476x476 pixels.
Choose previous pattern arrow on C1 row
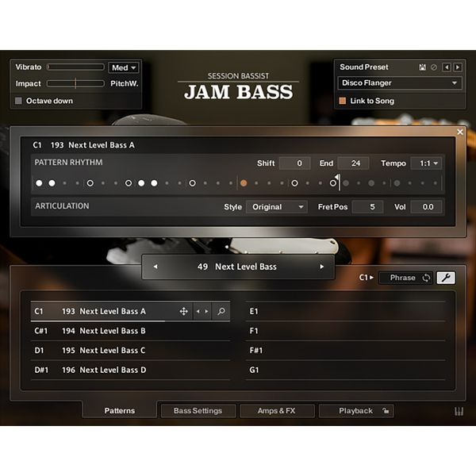pyautogui.click(x=198, y=311)
